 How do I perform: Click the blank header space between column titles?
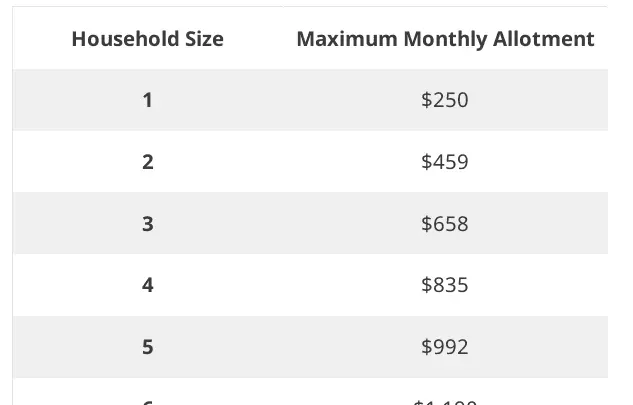pos(260,39)
